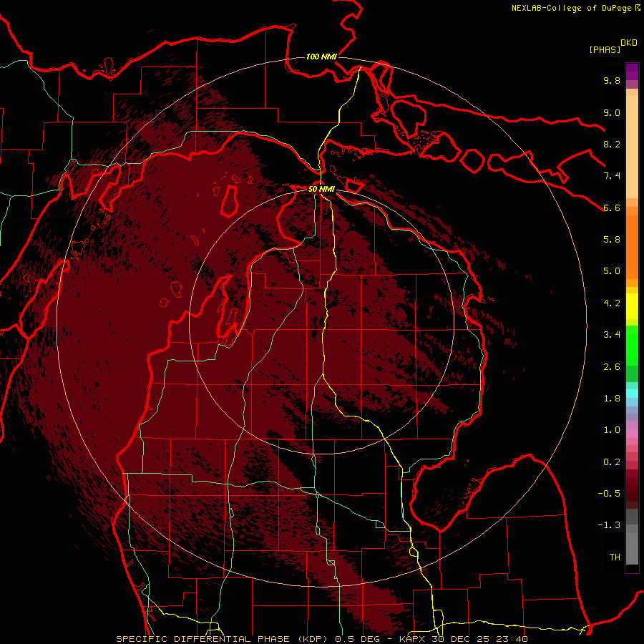Viewport: 644px width, 644px height.
Task: Click the 100 NMI range ring label
Action: click(321, 57)
